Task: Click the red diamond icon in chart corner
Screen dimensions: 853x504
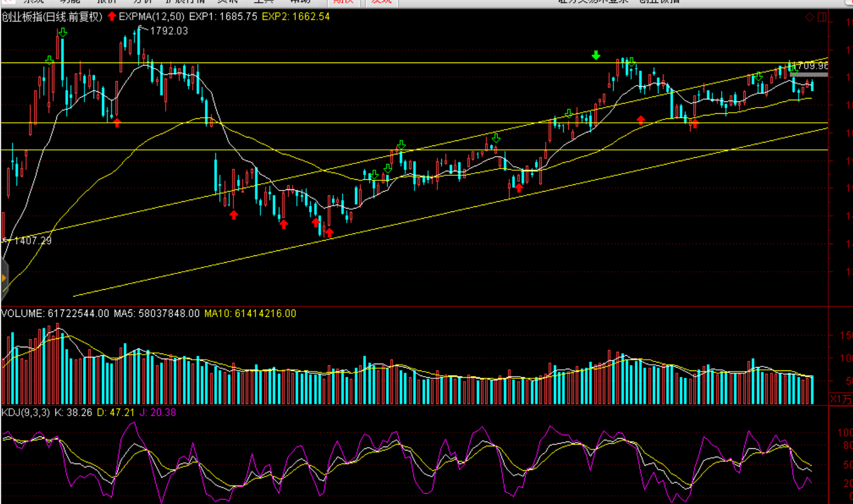Action: [x=810, y=17]
